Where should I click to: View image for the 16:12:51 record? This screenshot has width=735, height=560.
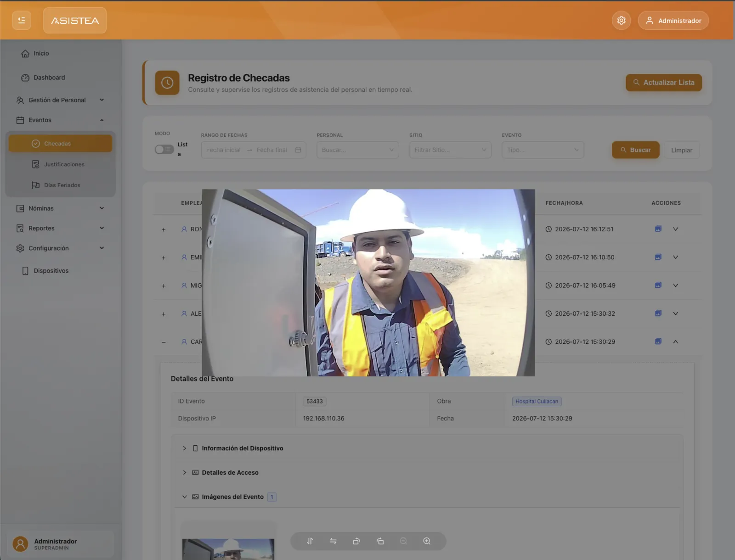tap(658, 229)
